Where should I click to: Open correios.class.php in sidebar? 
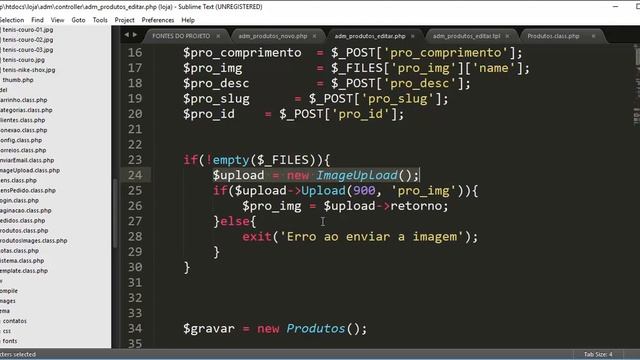[x=23, y=150]
